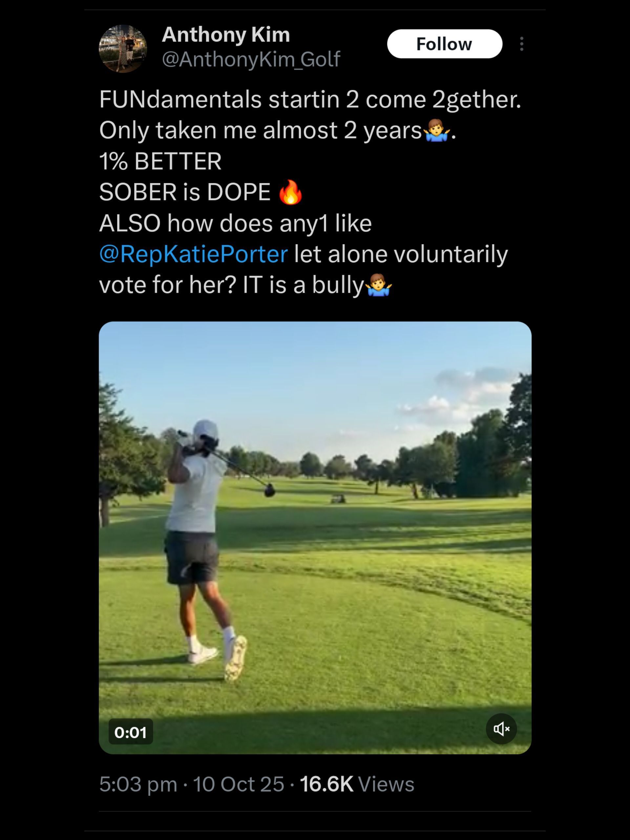The image size is (630, 840).
Task: Click the '1% BETTER' line
Action: click(x=160, y=161)
